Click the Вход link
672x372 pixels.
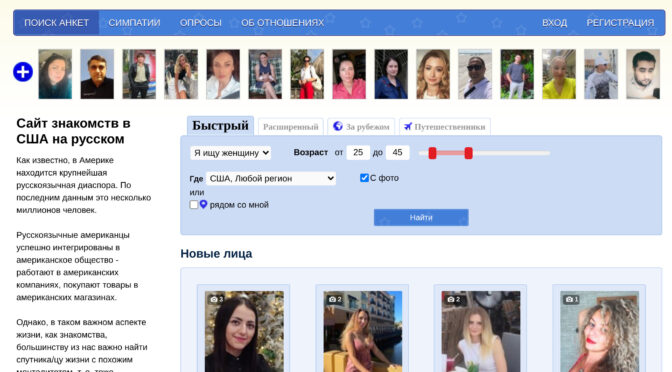pos(554,23)
